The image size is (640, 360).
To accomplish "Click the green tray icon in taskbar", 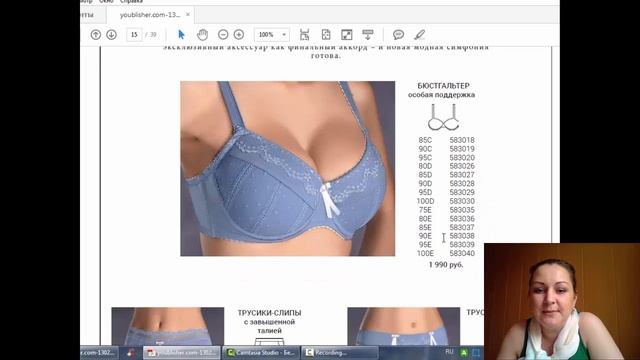I will click(464, 352).
